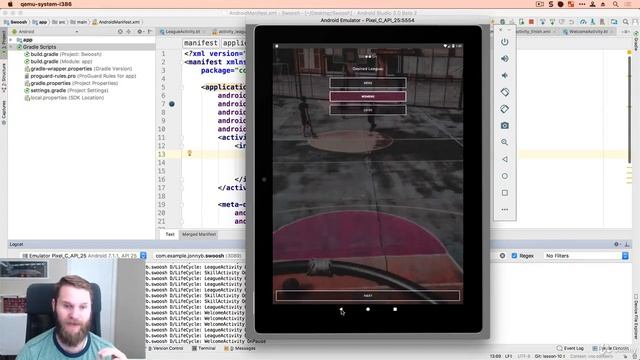Screen dimensions: 640x360
Task: Tap the Android back navigation button on tablet
Action: point(341,309)
